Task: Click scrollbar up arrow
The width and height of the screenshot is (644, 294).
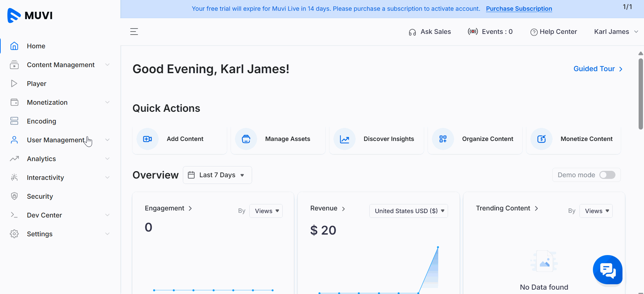Action: click(641, 53)
